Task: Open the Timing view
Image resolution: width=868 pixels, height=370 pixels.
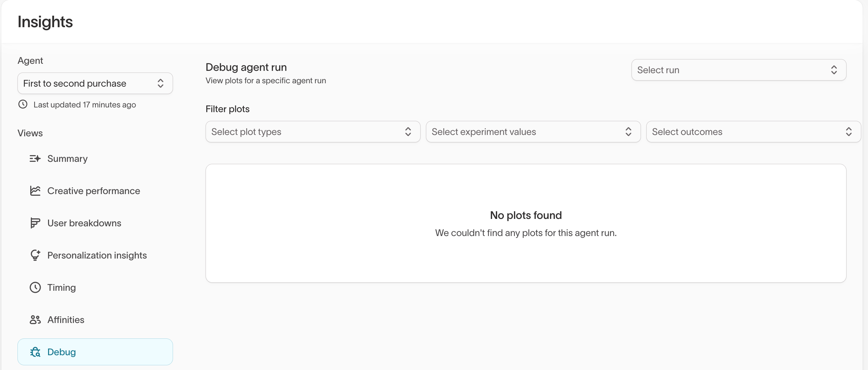Action: (x=61, y=287)
